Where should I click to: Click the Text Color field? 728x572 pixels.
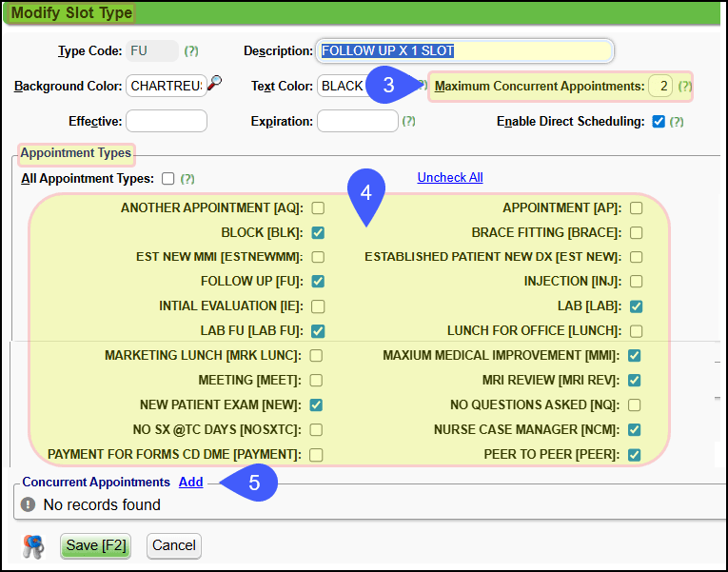coord(344,86)
